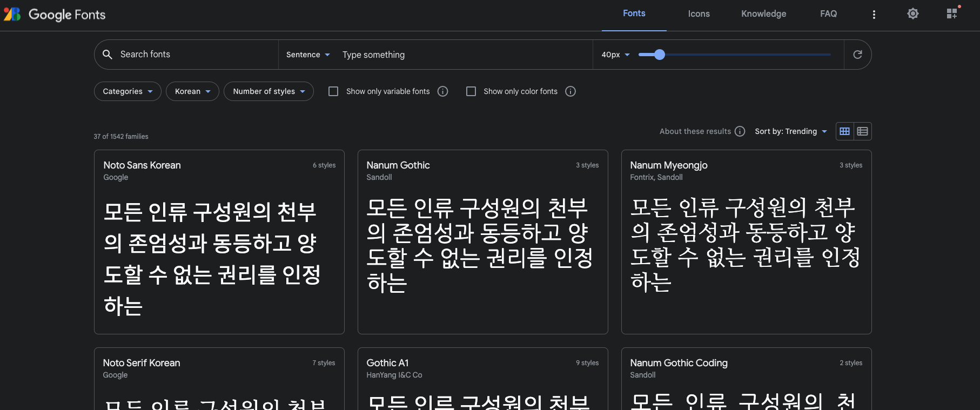The height and width of the screenshot is (410, 980).
Task: Open the Korean language filter
Action: [x=192, y=91]
